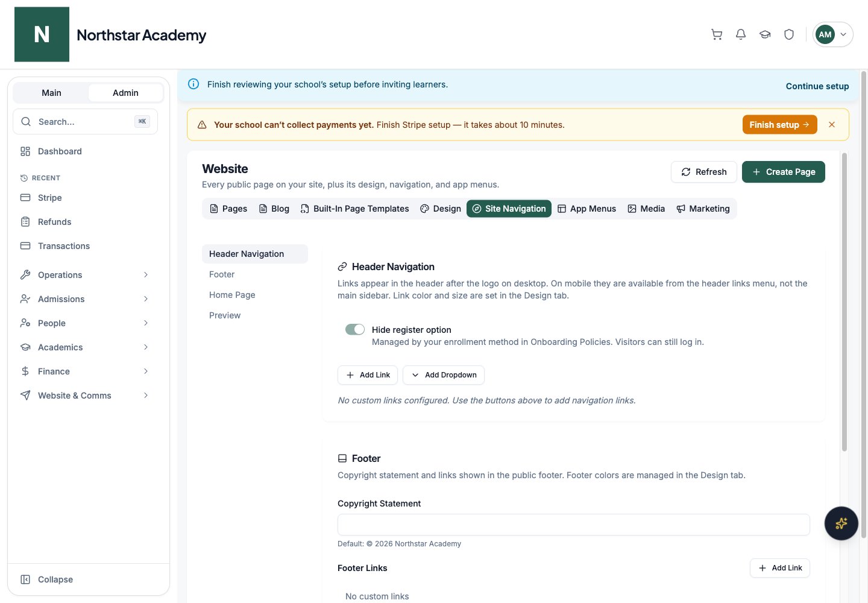Click the warning triangle icon

202,125
